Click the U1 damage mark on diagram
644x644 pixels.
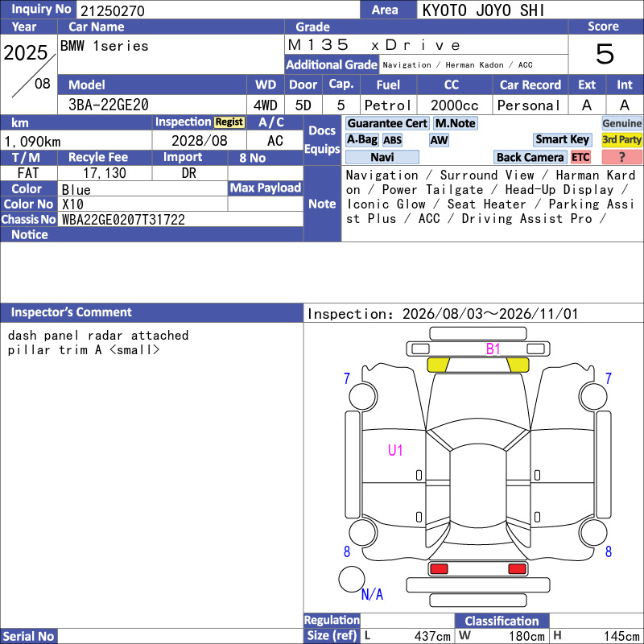tap(395, 450)
